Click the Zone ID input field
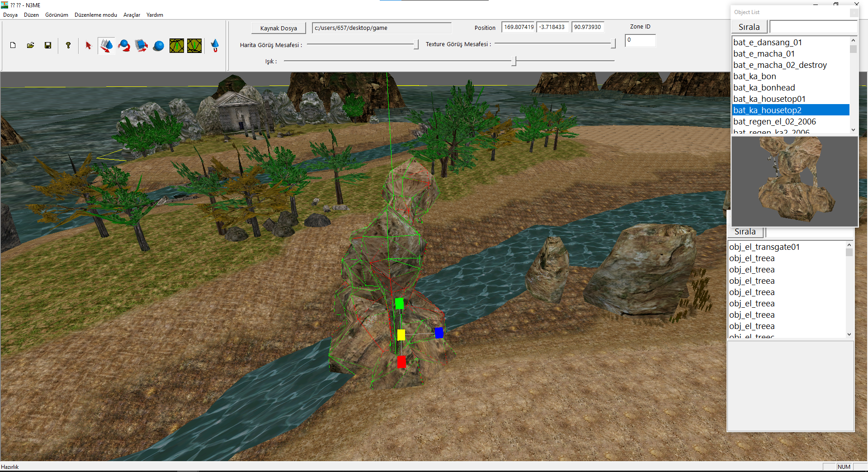This screenshot has width=868, height=472. point(640,40)
